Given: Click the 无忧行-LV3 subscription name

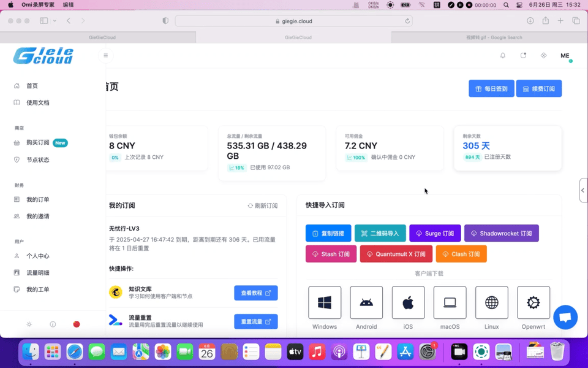Looking at the screenshot, I should click(x=124, y=228).
